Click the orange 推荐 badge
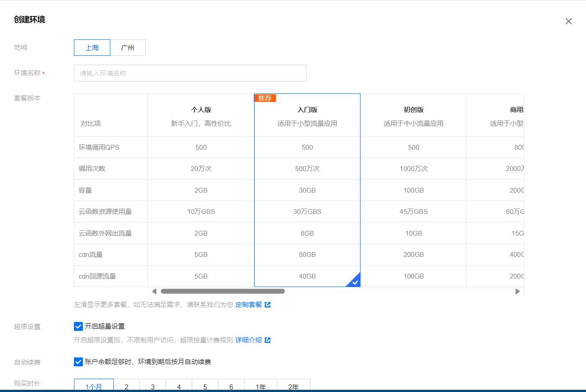This screenshot has width=586, height=392. tap(265, 98)
